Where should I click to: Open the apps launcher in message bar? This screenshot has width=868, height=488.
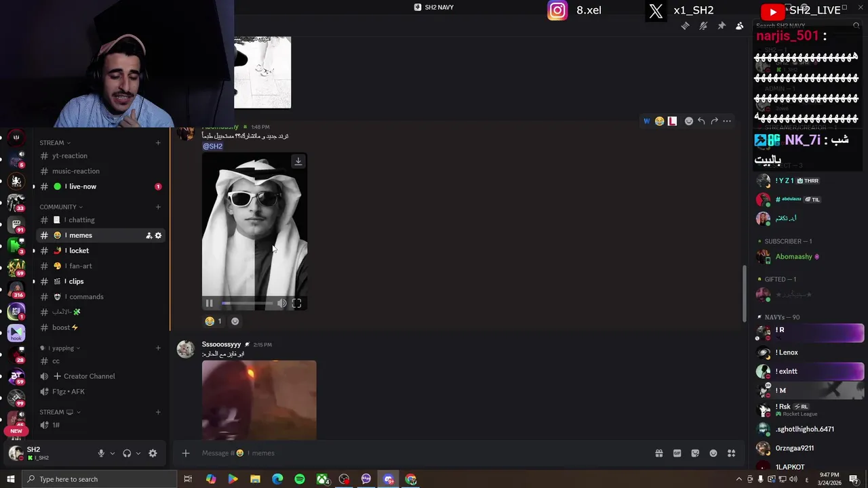click(x=732, y=453)
